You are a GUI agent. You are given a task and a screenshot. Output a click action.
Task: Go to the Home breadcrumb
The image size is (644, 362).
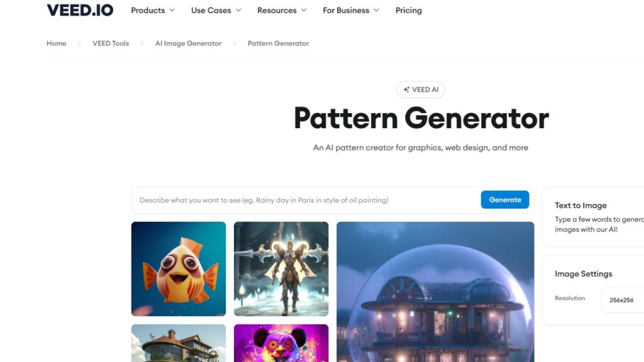[56, 43]
